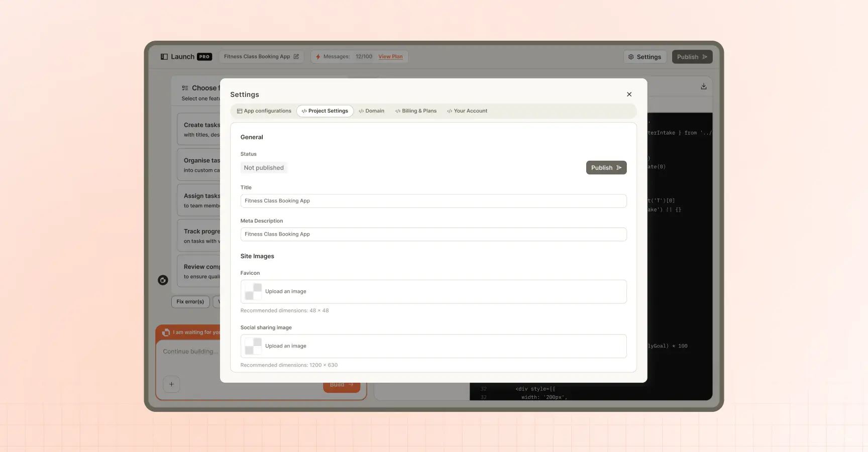868x452 pixels.
Task: Click the Social sharing image placeholder thumbnail
Action: 253,346
